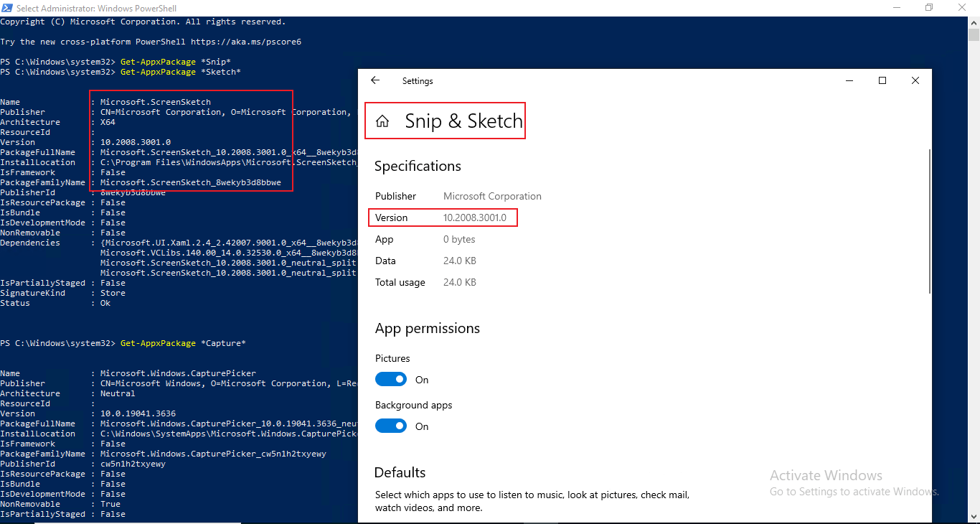The height and width of the screenshot is (524, 980).
Task: Click 'Get-AppxPackage *Sketch*' command in PowerShell
Action: 181,72
